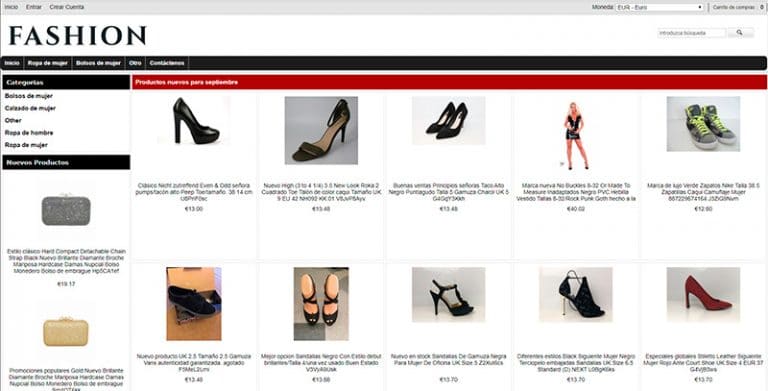The image size is (768, 391).
Task: Choose Calzado de mujer category
Action: coord(30,108)
